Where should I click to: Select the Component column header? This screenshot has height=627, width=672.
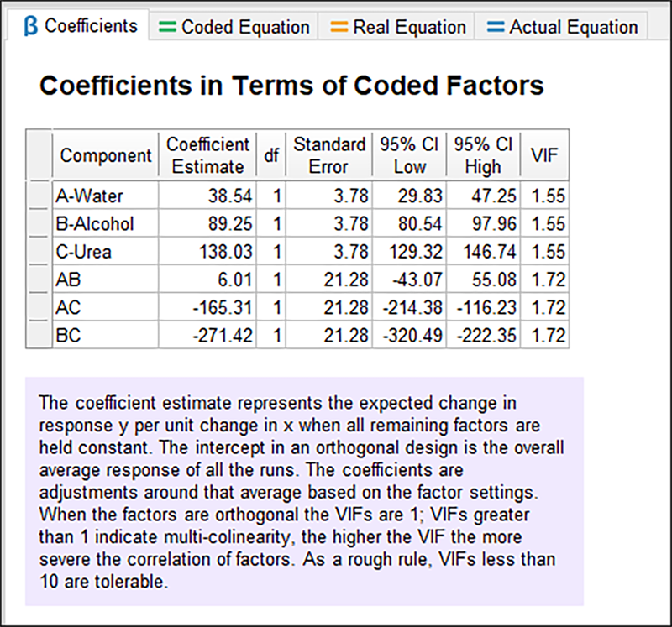[106, 155]
